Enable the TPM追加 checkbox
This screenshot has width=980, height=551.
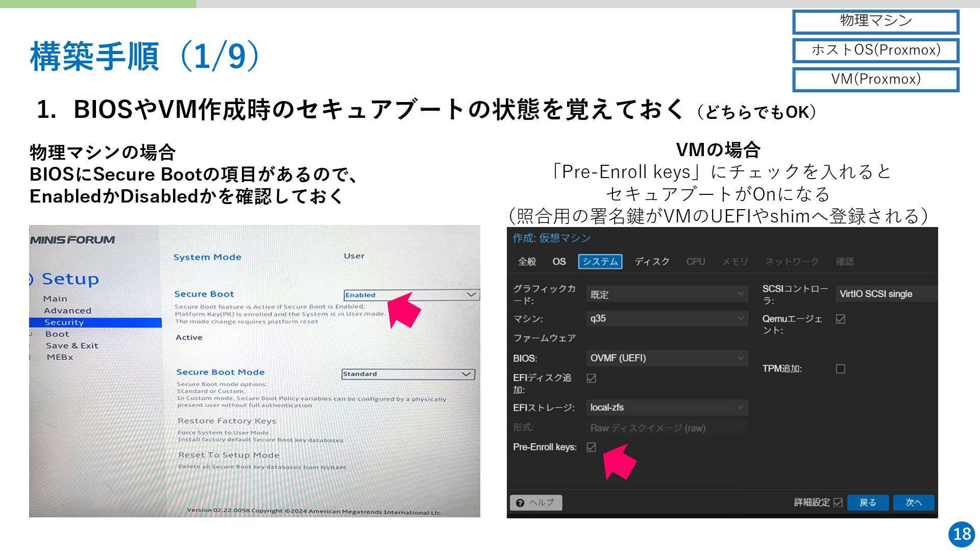840,368
